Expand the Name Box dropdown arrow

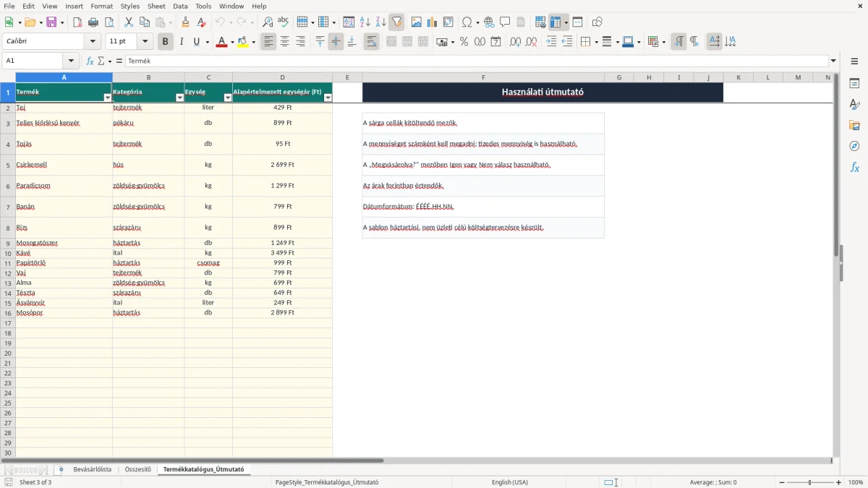(71, 61)
